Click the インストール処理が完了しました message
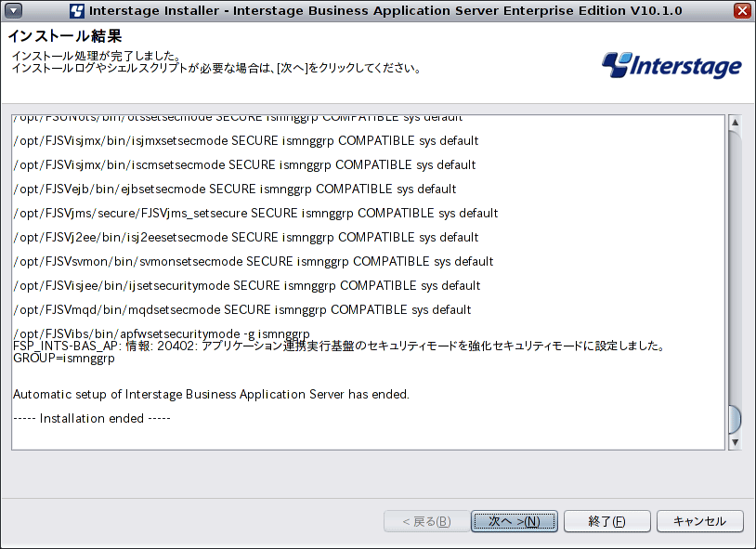The height and width of the screenshot is (549, 756). (97, 56)
